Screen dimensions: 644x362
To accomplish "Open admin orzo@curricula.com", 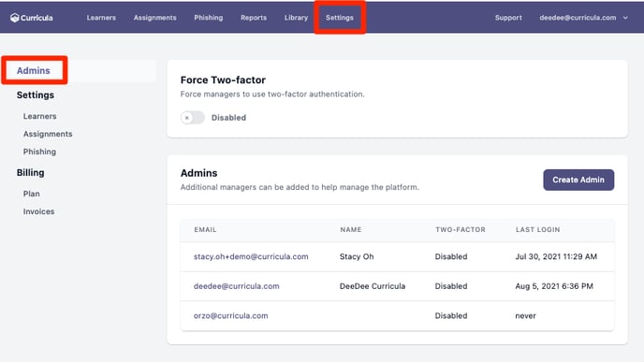I will [x=230, y=315].
